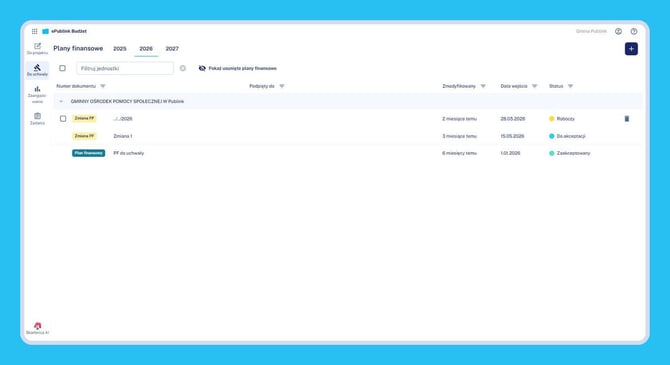
Task: Open the Zmodyfikowany column filter
Action: pos(483,86)
